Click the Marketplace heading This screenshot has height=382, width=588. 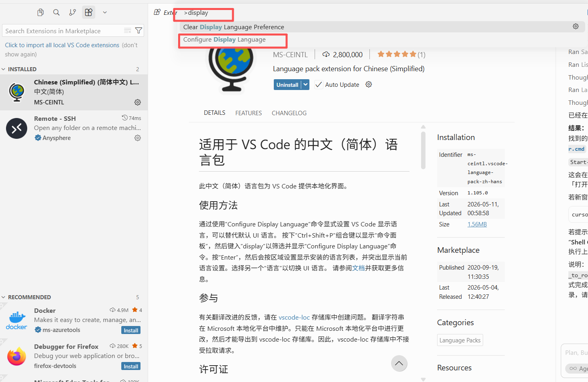[x=458, y=250]
